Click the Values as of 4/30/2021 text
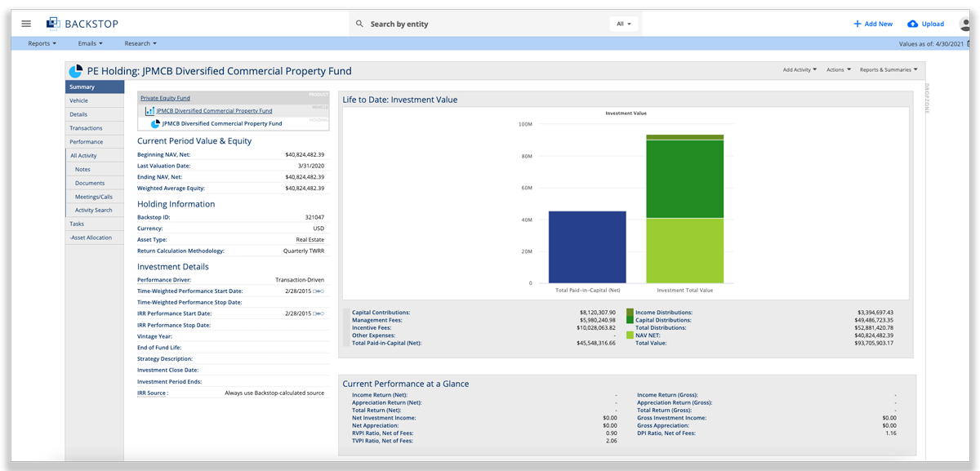The image size is (980, 471). tap(933, 43)
